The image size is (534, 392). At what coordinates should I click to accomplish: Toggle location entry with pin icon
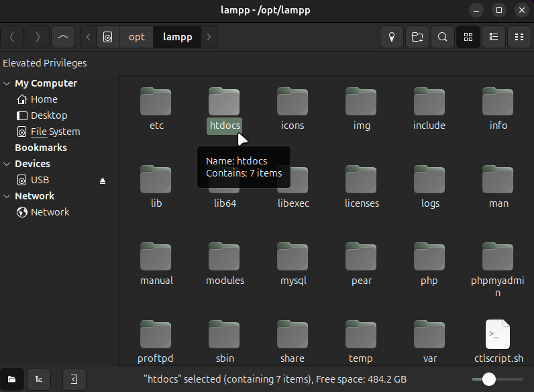(392, 37)
